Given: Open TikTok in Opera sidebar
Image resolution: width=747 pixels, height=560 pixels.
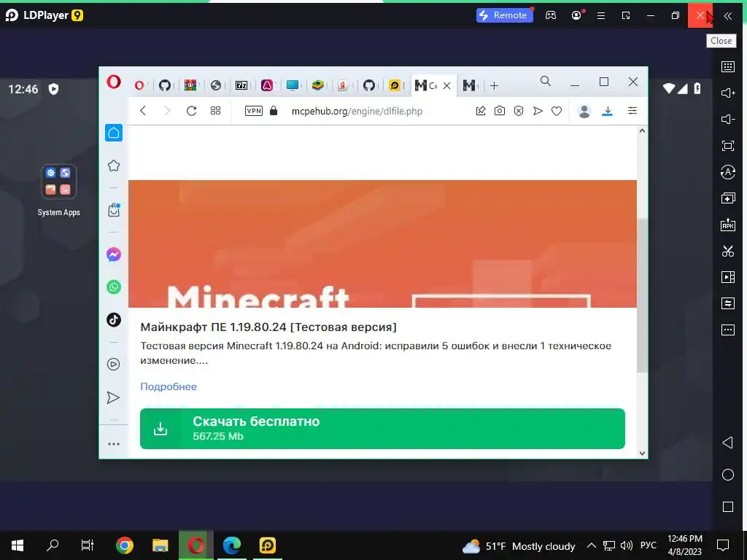Looking at the screenshot, I should [113, 320].
